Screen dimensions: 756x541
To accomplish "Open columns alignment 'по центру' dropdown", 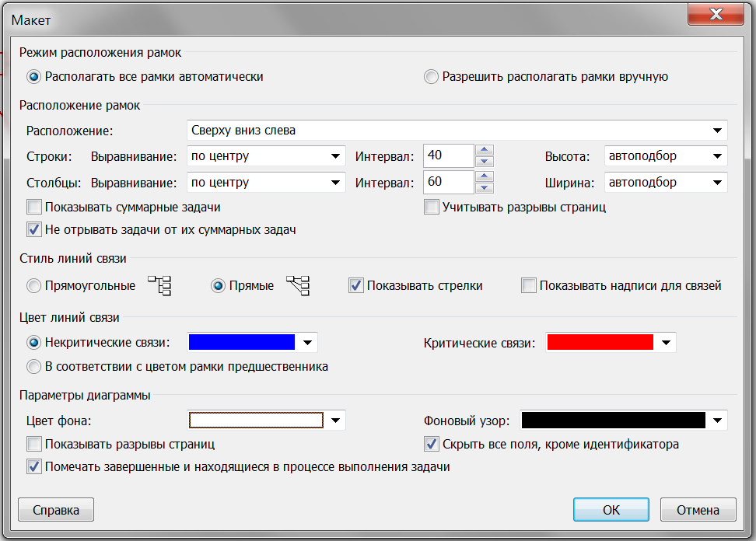I will [335, 183].
